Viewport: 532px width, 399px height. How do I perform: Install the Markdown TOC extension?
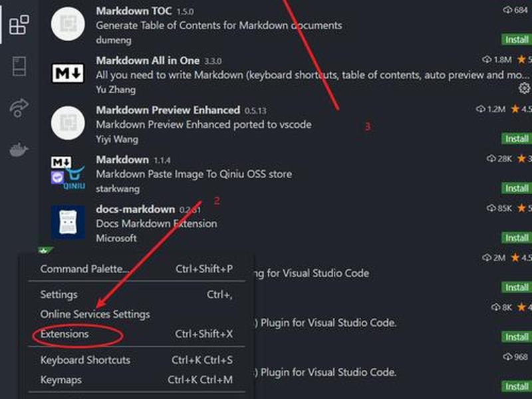click(x=517, y=40)
